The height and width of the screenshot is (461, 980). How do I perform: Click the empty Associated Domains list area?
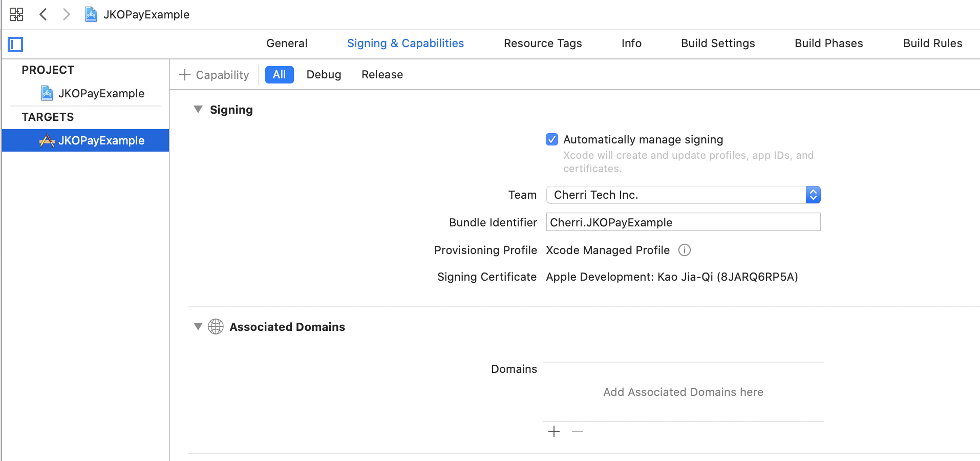point(684,392)
